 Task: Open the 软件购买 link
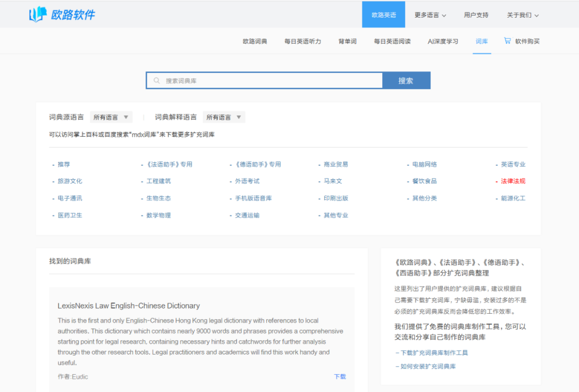coord(528,41)
